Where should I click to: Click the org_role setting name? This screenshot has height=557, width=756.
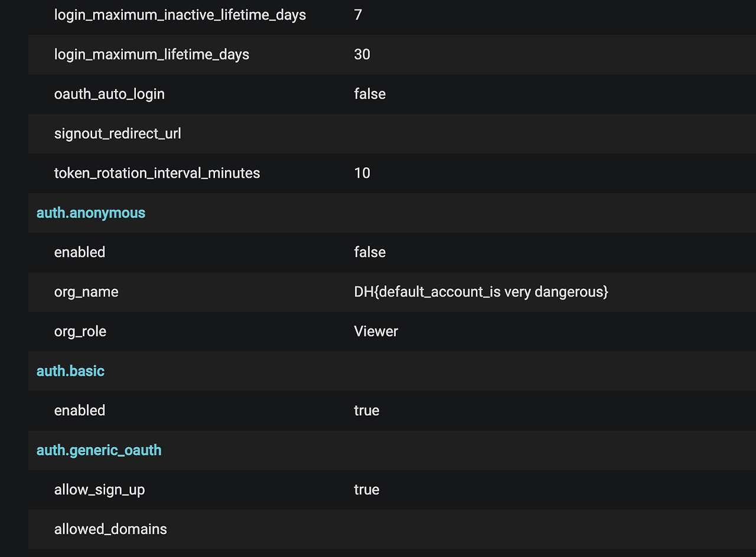(x=80, y=331)
